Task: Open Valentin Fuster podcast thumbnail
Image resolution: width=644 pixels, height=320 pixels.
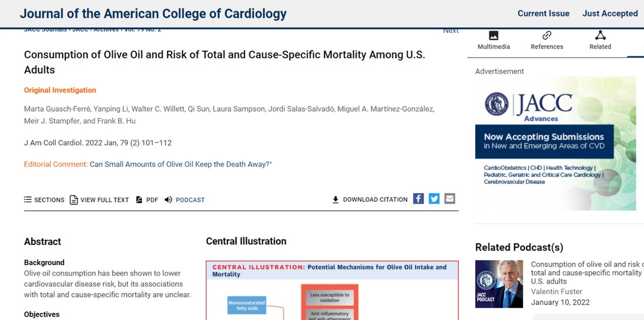Action: pyautogui.click(x=499, y=284)
